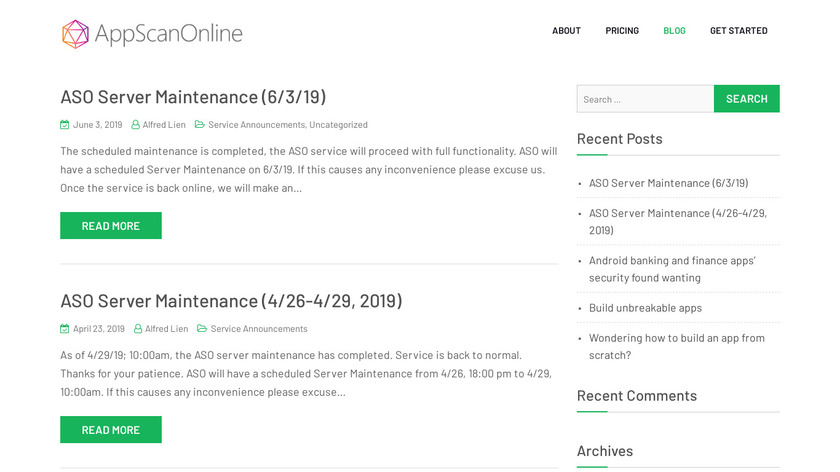Focus the Search text field
Screen dimensions: 840x472
click(645, 99)
